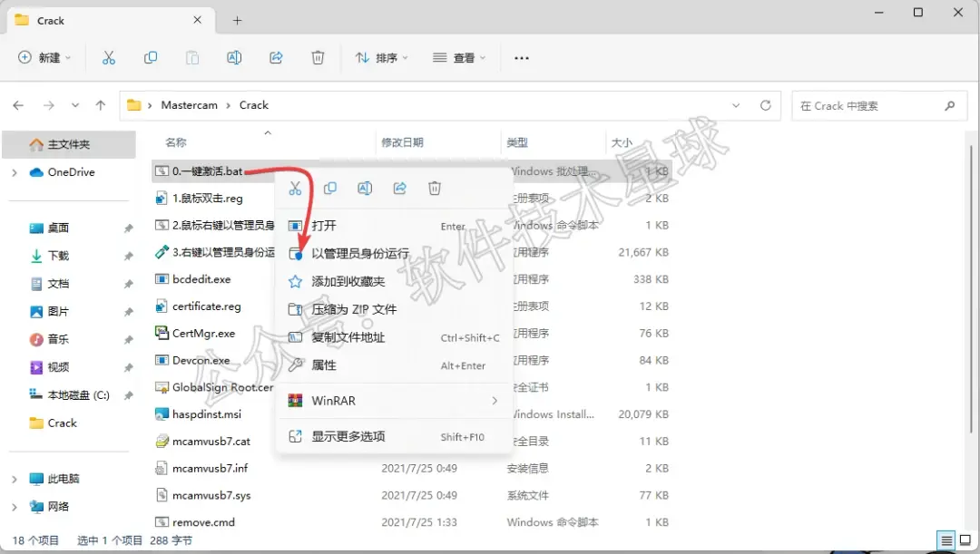The height and width of the screenshot is (554, 980).
Task: Open a new tab with the plus button
Action: (x=237, y=21)
